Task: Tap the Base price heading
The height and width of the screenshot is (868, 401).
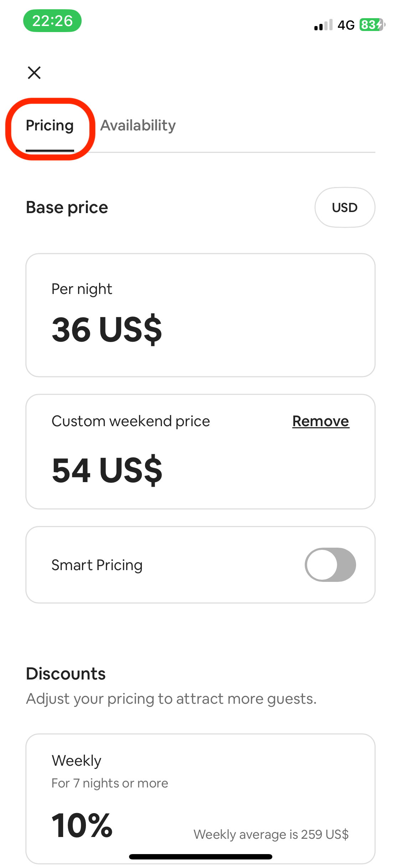Action: point(67,207)
